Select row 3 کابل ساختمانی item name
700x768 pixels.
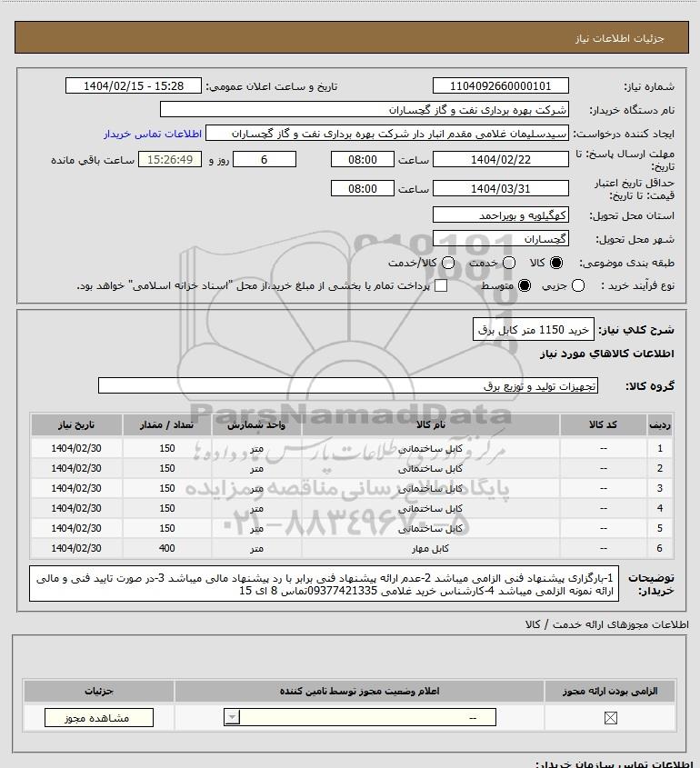pos(431,489)
